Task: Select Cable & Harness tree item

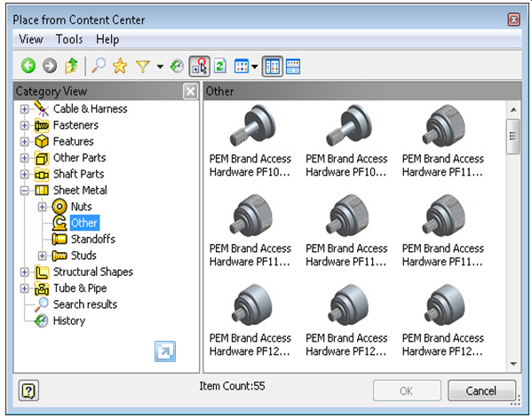Action: coord(91,109)
